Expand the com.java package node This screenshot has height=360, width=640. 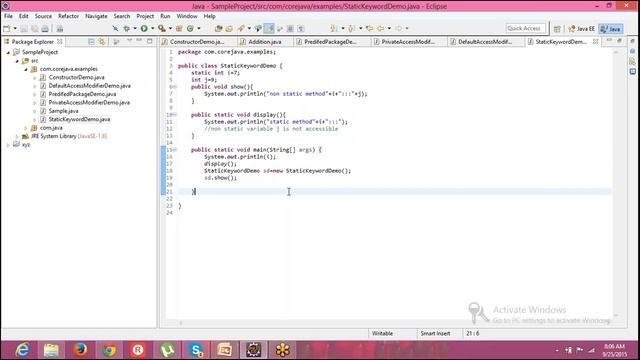click(x=26, y=128)
